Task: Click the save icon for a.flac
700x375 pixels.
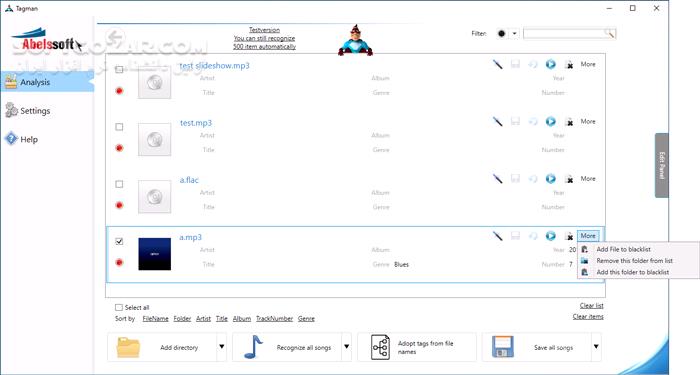Action: (x=515, y=179)
